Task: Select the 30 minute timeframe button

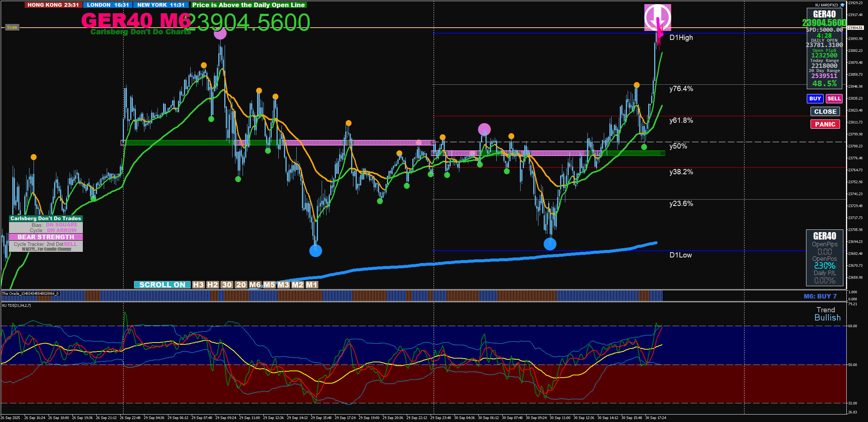Action: coord(227,285)
